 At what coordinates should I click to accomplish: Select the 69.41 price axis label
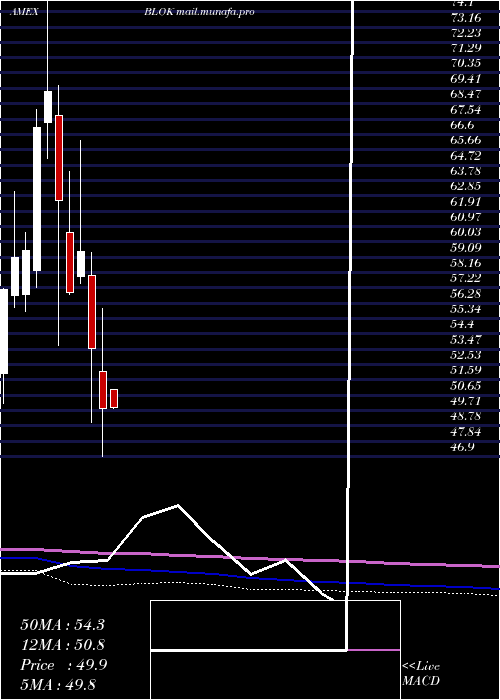pyautogui.click(x=466, y=80)
